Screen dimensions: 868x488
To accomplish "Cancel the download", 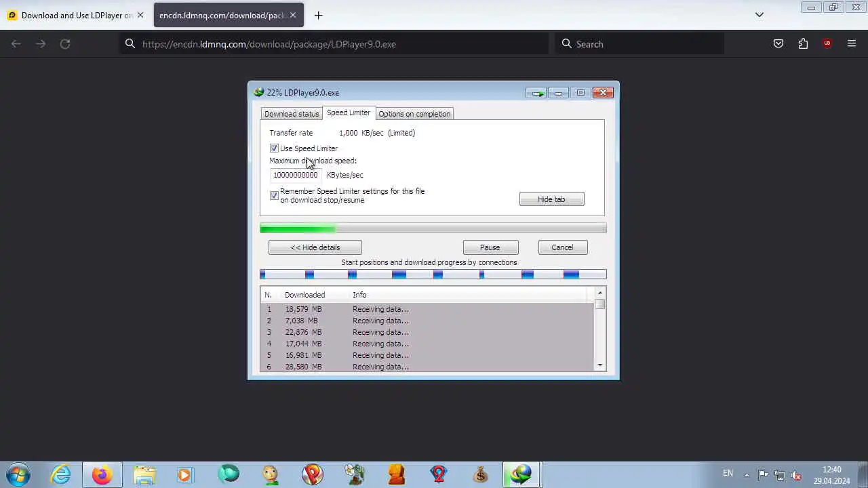I will 562,247.
